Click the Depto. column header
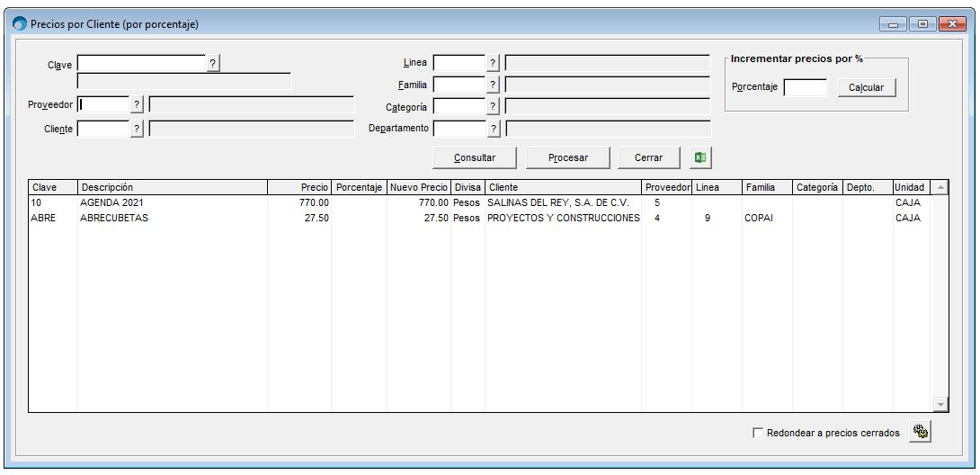This screenshot has height=475, width=980. [868, 187]
